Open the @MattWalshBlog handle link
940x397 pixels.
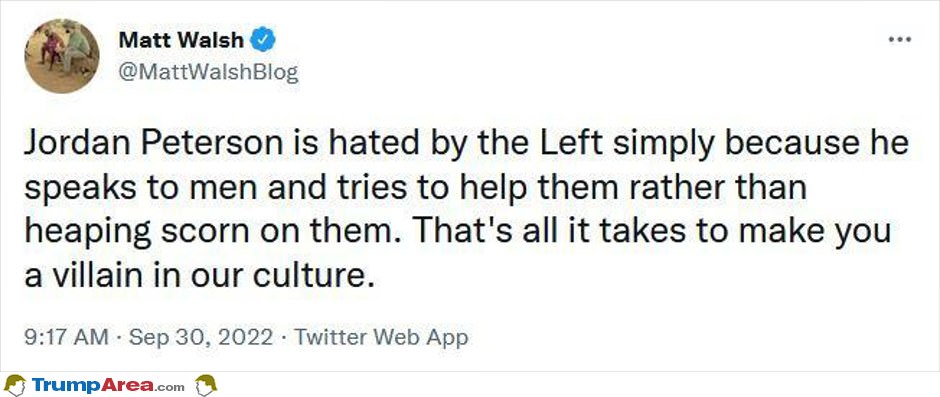tap(208, 73)
